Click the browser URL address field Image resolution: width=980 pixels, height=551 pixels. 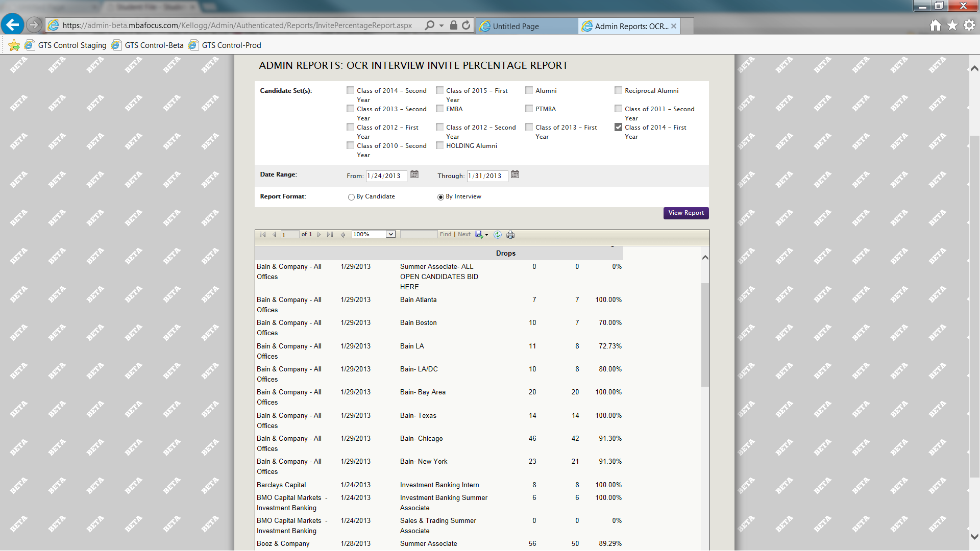[237, 25]
